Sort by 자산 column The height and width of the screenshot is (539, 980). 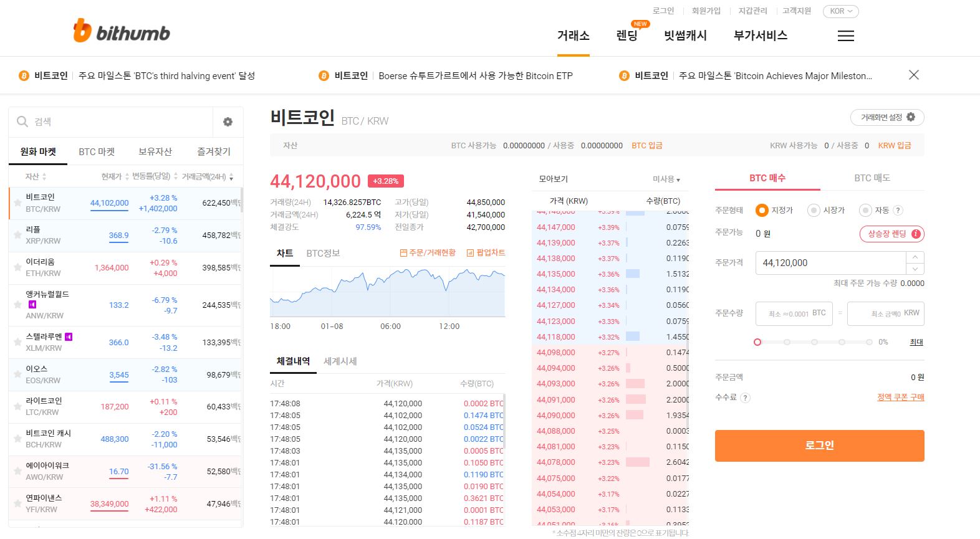(36, 177)
